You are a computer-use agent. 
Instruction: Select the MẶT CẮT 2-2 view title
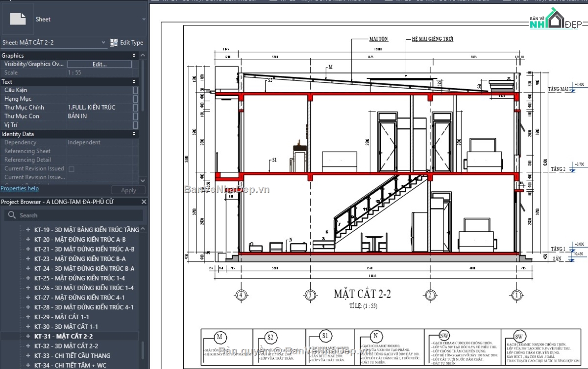pyautogui.click(x=362, y=294)
